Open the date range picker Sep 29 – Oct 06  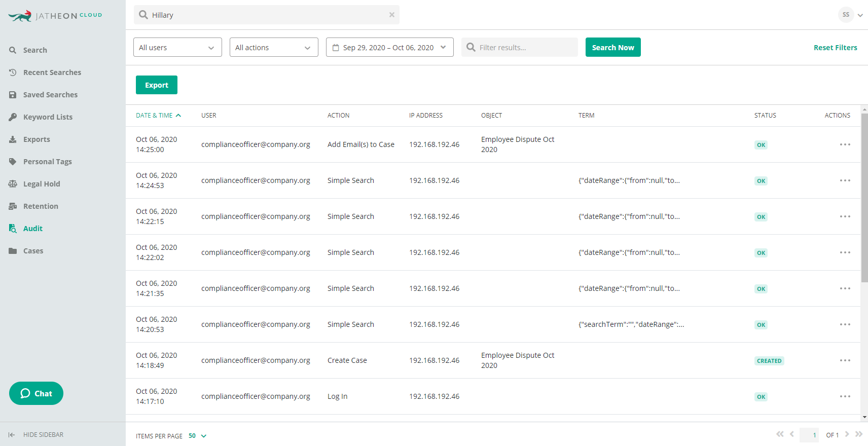tap(389, 47)
